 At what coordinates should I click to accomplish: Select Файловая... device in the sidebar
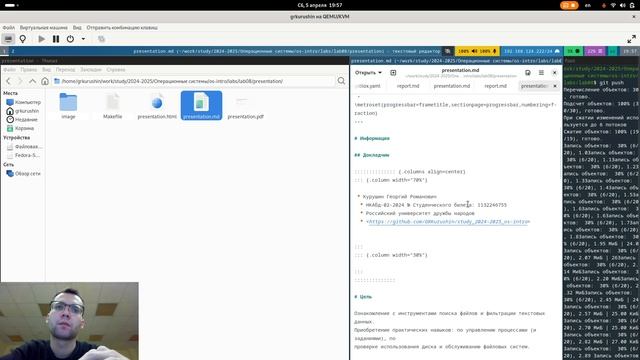tap(23, 147)
